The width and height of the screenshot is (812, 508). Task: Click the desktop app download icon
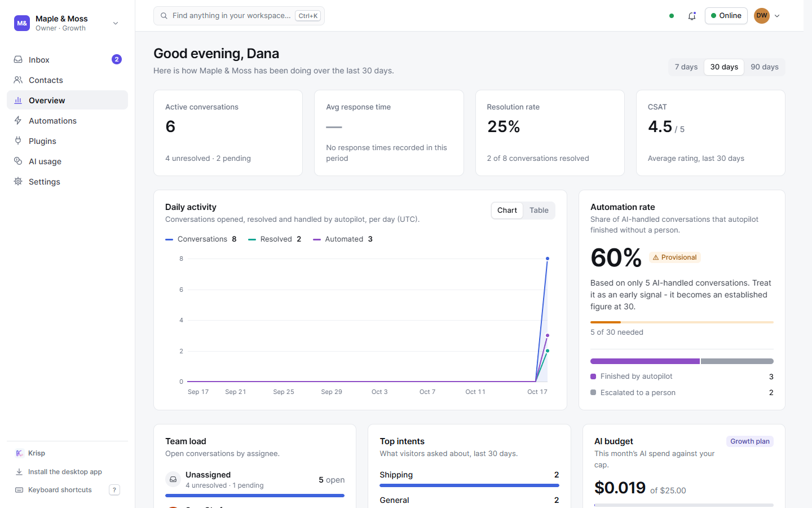click(x=19, y=472)
